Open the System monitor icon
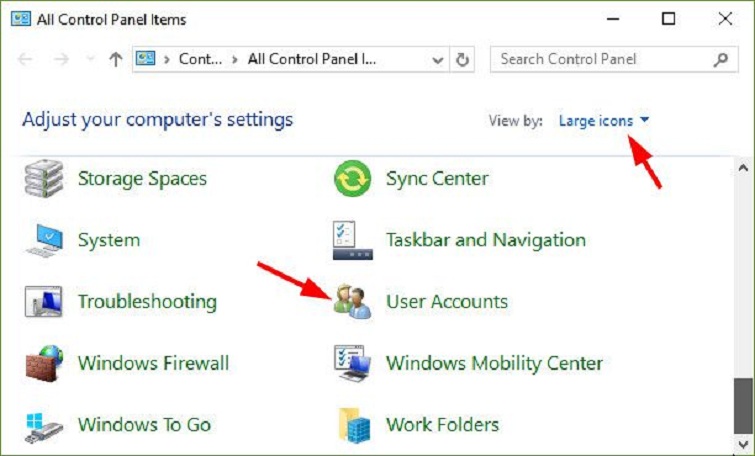 click(x=43, y=241)
